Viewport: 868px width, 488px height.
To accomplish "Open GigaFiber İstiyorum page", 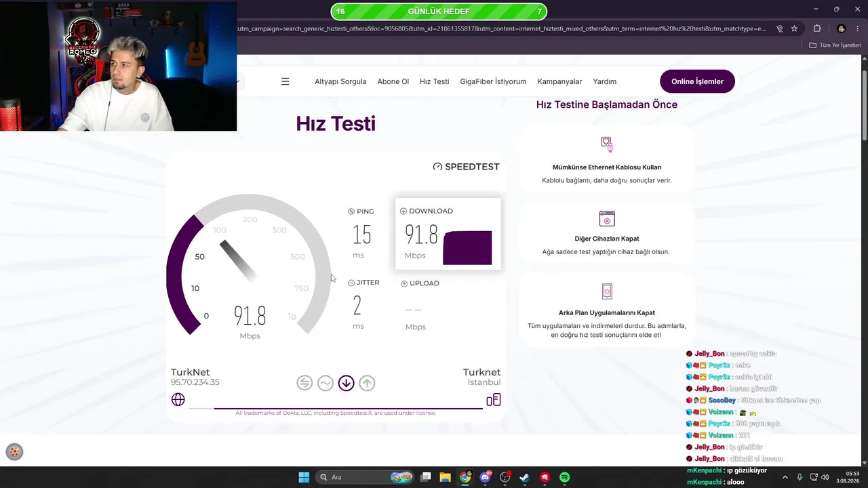I will pos(493,81).
